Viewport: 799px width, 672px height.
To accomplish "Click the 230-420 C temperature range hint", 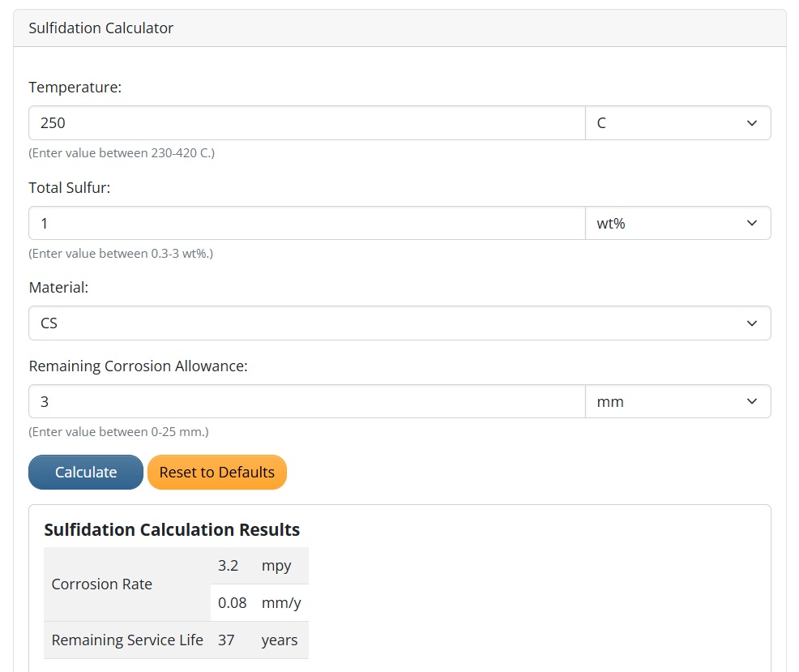I will pyautogui.click(x=122, y=153).
